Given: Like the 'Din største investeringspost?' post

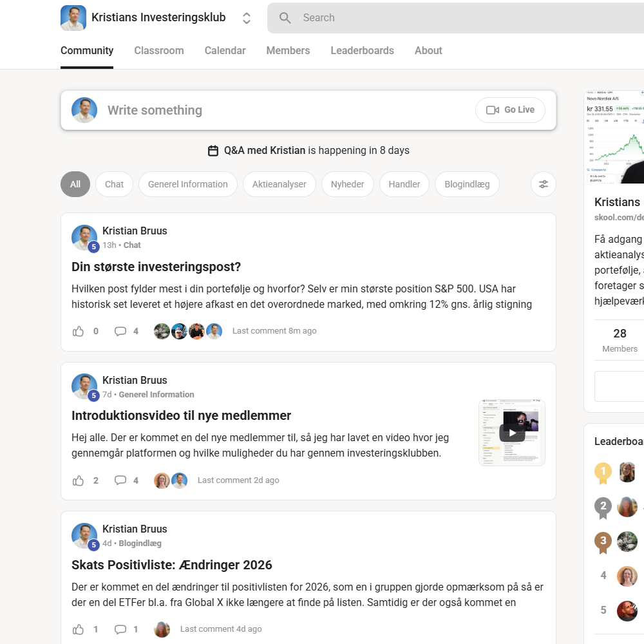Looking at the screenshot, I should (x=79, y=331).
